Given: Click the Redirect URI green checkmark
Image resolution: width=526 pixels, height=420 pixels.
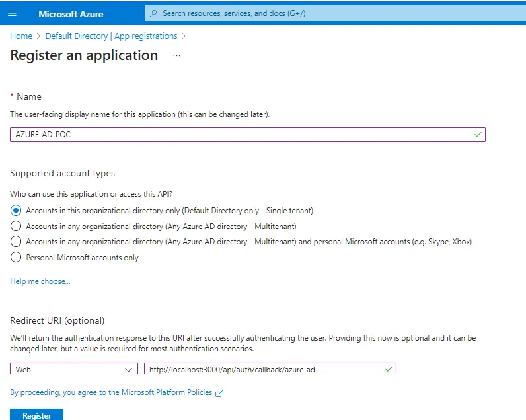Looking at the screenshot, I should coord(389,369).
